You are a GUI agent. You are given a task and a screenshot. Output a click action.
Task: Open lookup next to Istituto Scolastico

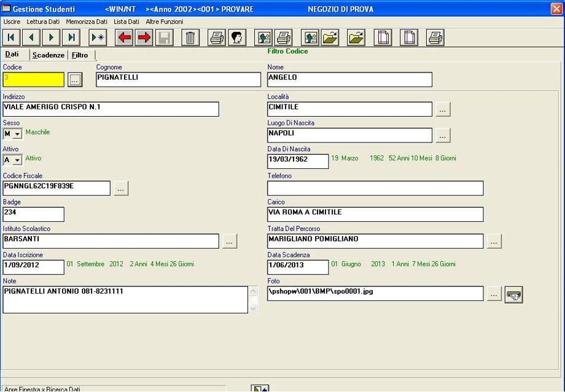click(x=230, y=242)
